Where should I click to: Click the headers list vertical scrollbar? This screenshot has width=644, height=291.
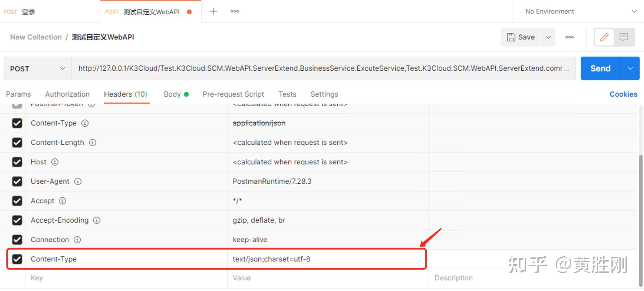point(641,220)
